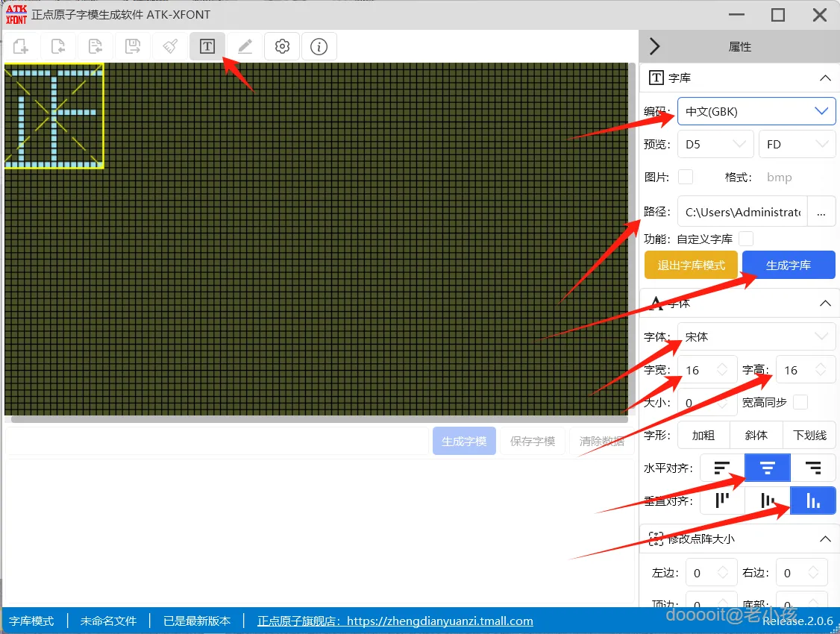
Task: Select top vertical alignment icon
Action: (x=722, y=500)
